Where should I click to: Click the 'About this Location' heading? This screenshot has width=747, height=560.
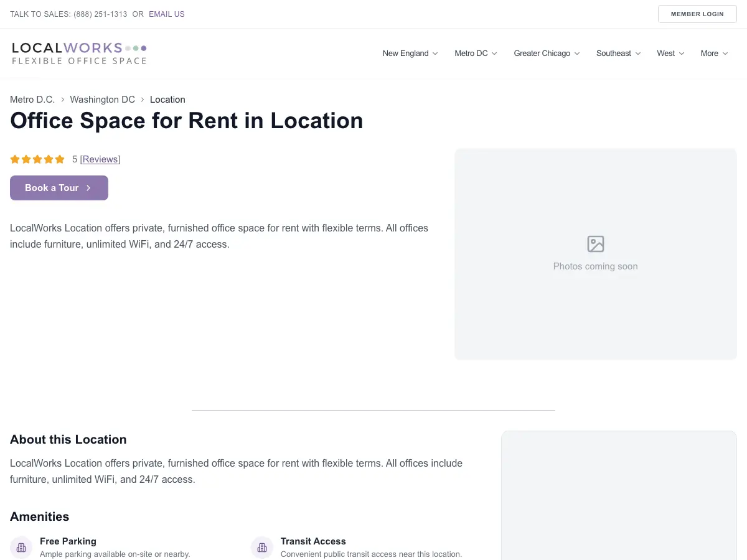[68, 439]
